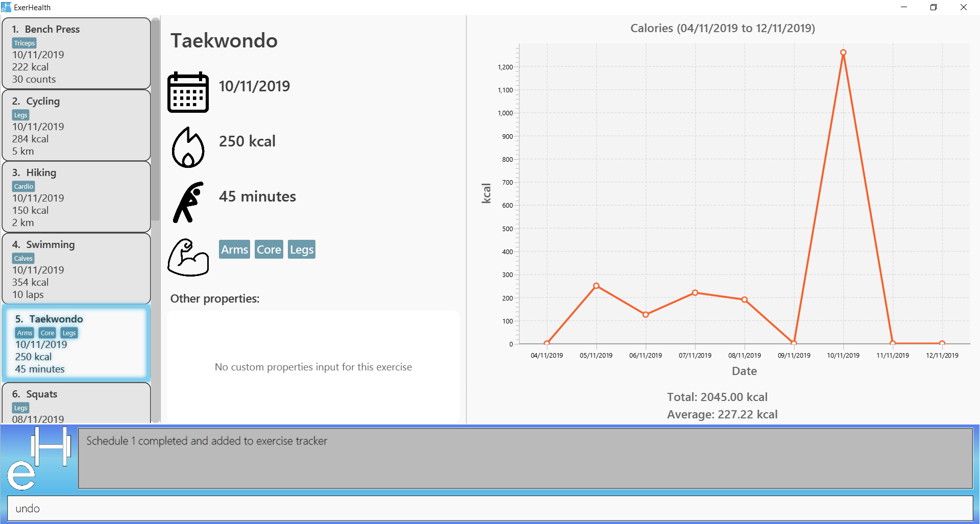The image size is (980, 524).
Task: Click the Arms muscle tag in details
Action: pyautogui.click(x=234, y=249)
